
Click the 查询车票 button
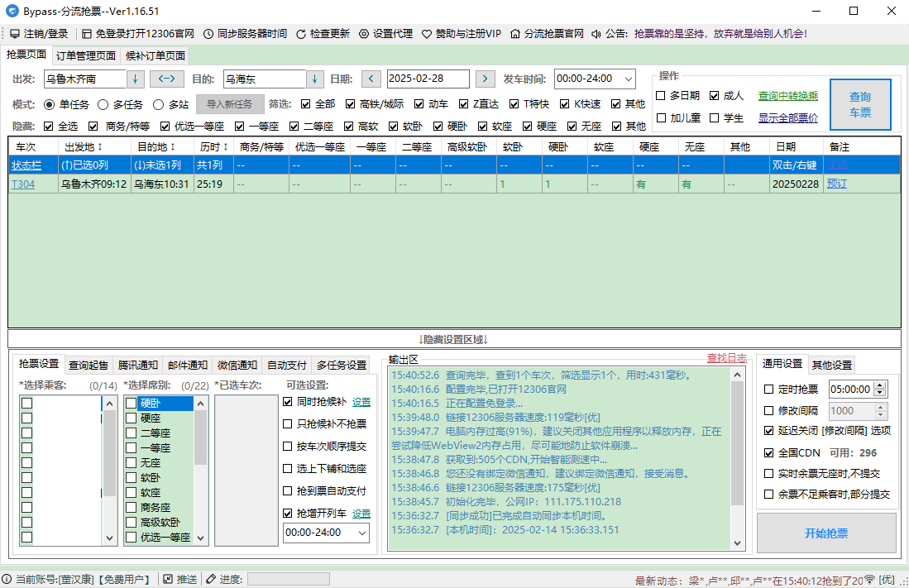860,104
